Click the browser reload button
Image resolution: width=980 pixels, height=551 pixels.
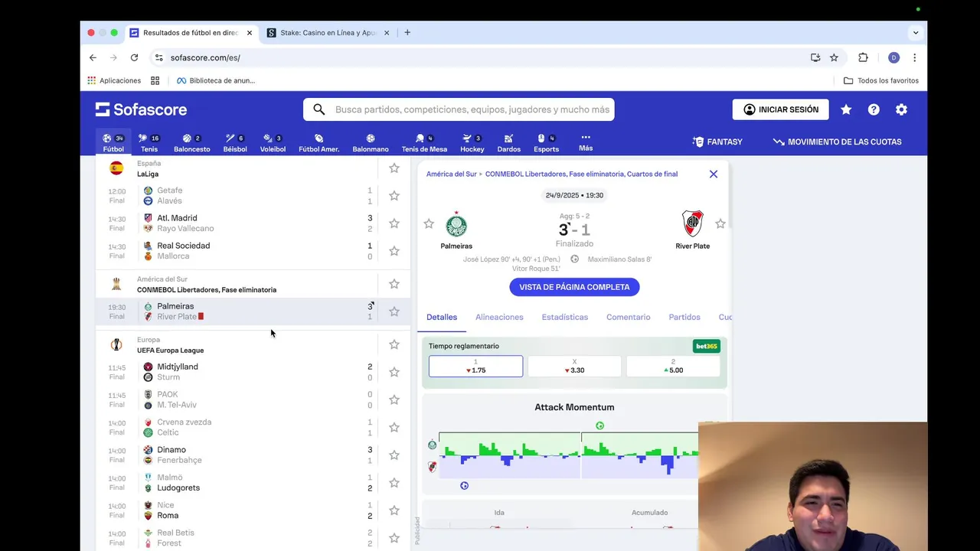(134, 57)
